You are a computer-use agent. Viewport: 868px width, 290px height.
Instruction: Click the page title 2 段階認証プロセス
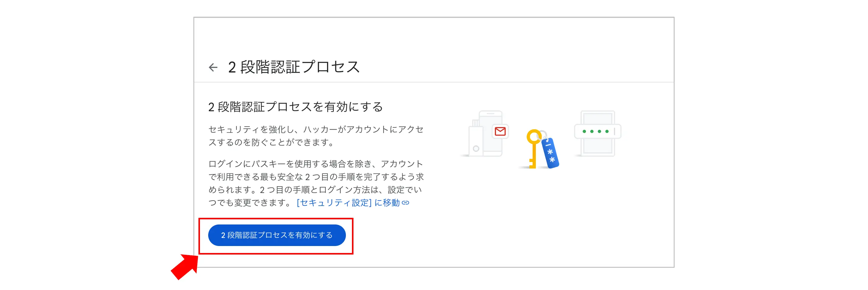coord(294,67)
